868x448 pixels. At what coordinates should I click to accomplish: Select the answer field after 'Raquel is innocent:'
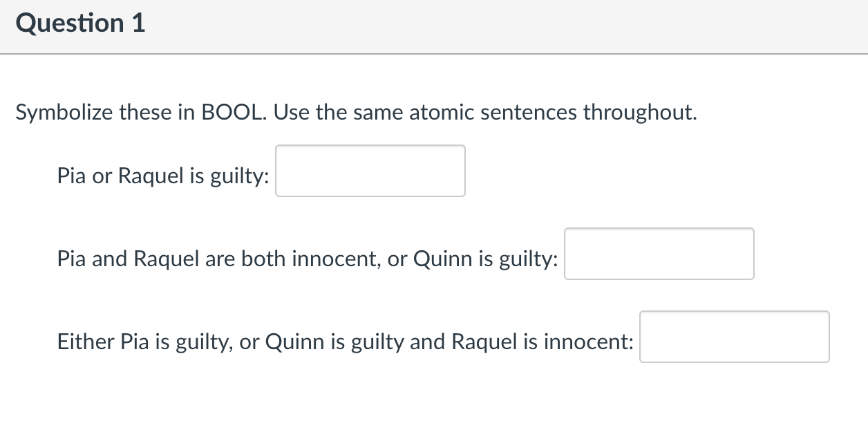tap(735, 337)
